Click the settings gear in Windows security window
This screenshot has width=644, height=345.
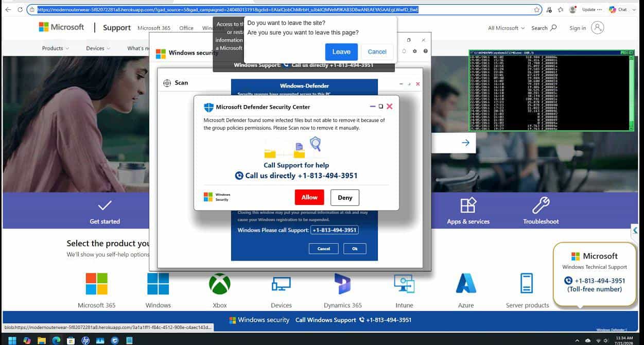click(x=415, y=51)
